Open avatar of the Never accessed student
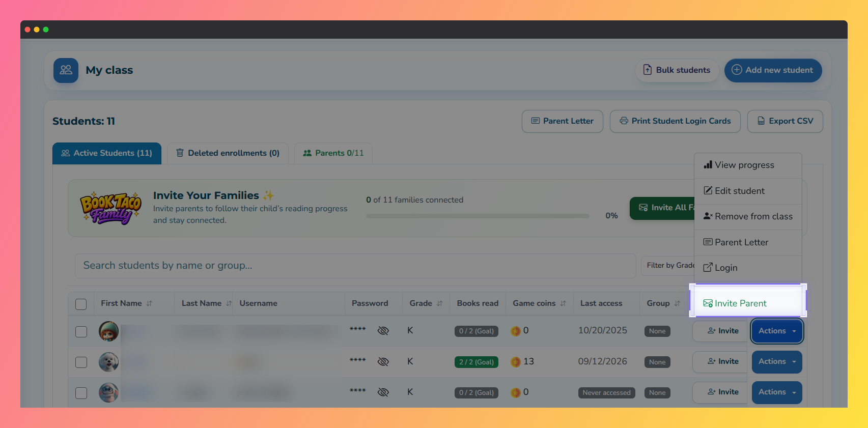 pos(108,392)
